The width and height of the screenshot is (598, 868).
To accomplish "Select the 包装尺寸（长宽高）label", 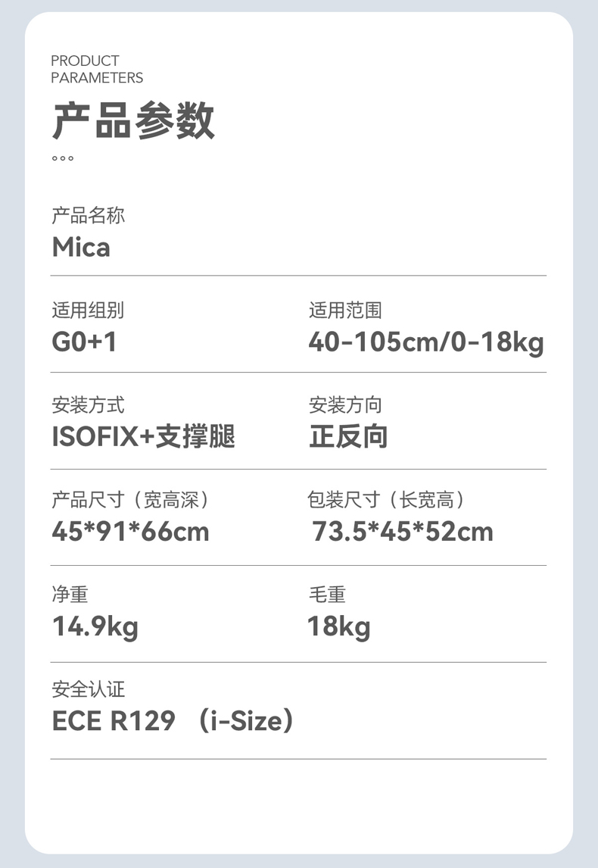I will 389,499.
